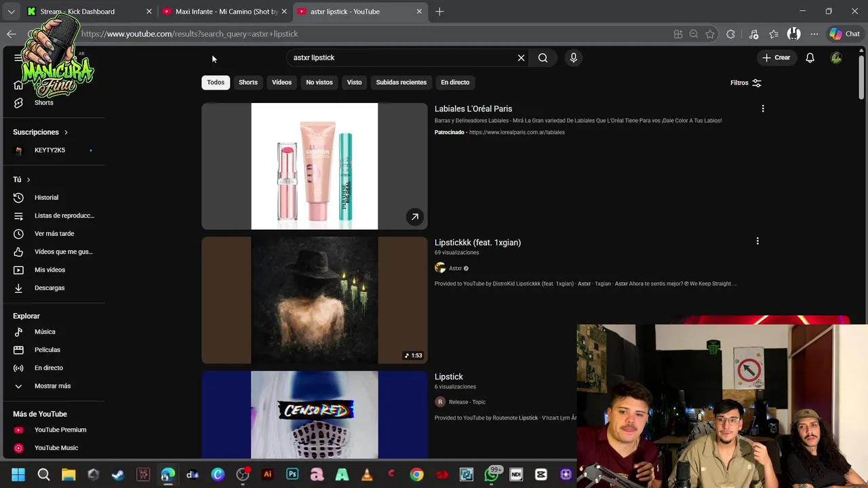Image resolution: width=868 pixels, height=488 pixels.
Task: Open Photoshop from the taskbar
Action: 292,474
